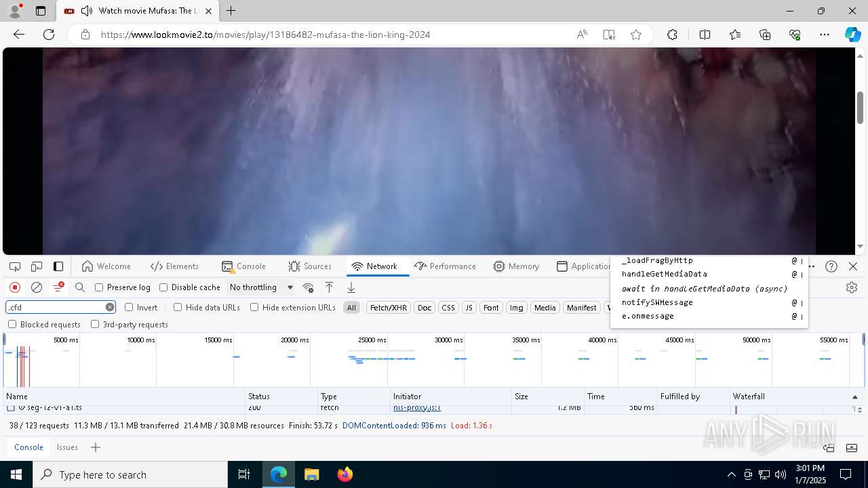Toggle device emulation icon in DevTools

tap(37, 266)
